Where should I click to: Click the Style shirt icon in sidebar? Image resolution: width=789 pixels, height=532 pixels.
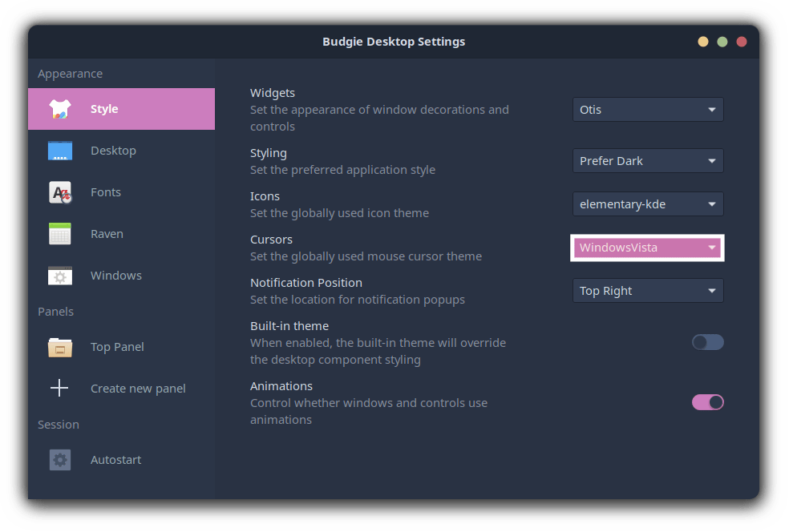[x=60, y=109]
